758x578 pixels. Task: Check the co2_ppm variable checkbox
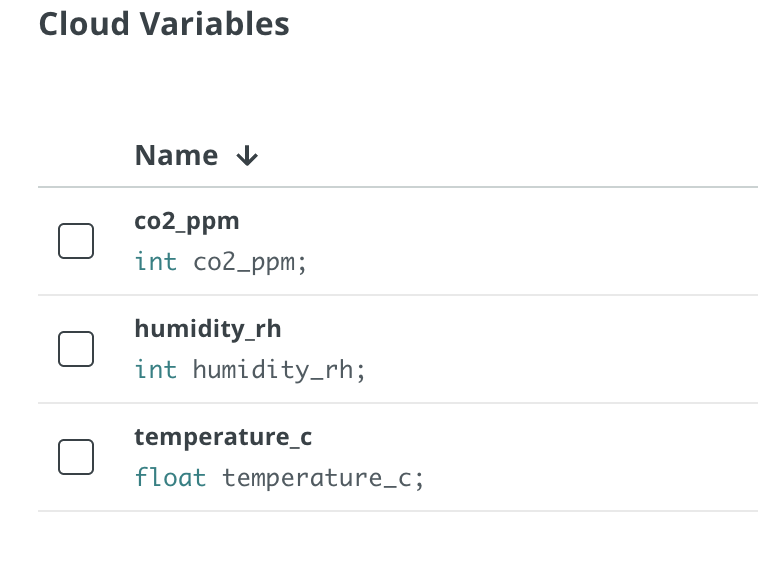pyautogui.click(x=76, y=241)
